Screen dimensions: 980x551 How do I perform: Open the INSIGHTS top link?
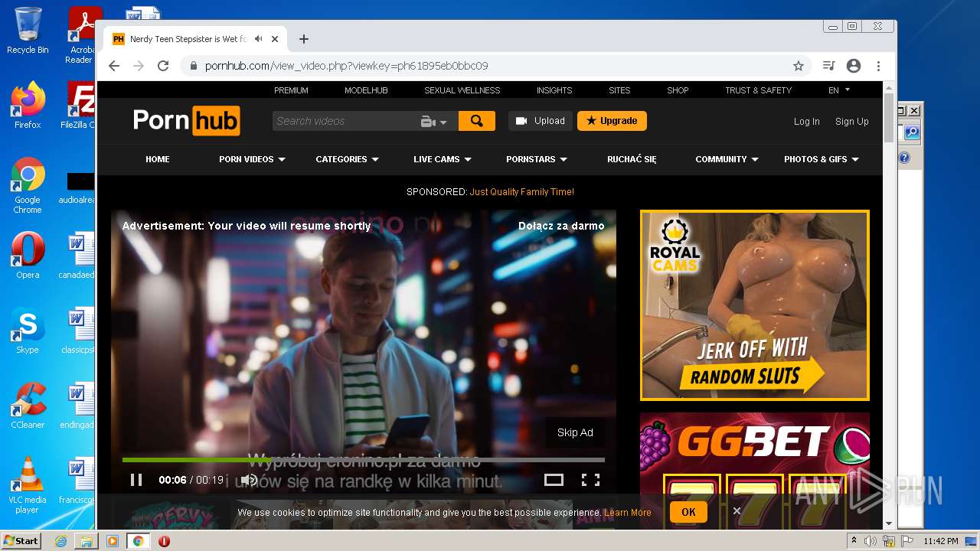(554, 90)
